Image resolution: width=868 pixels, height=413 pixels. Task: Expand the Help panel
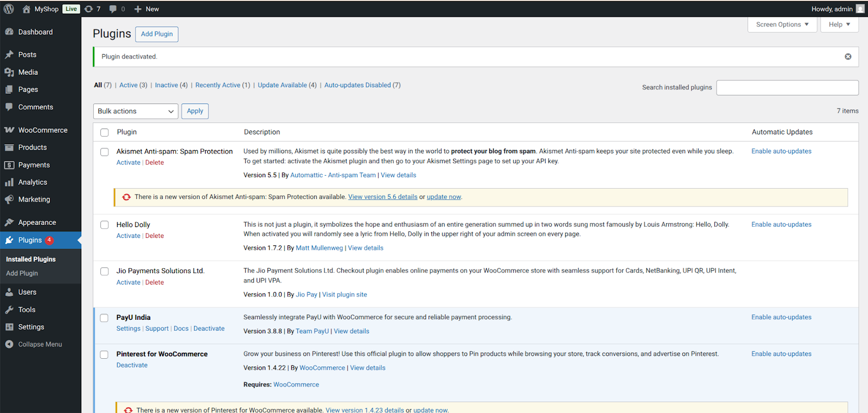(839, 24)
